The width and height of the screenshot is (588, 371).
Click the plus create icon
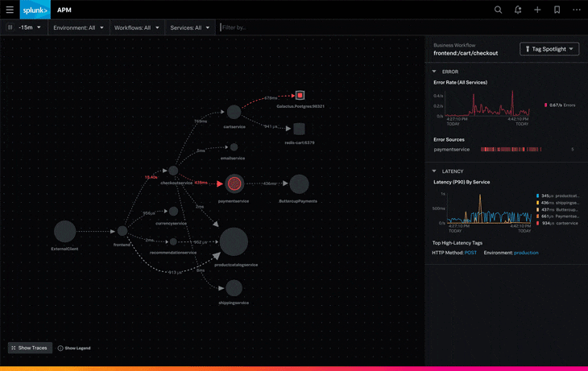(537, 10)
